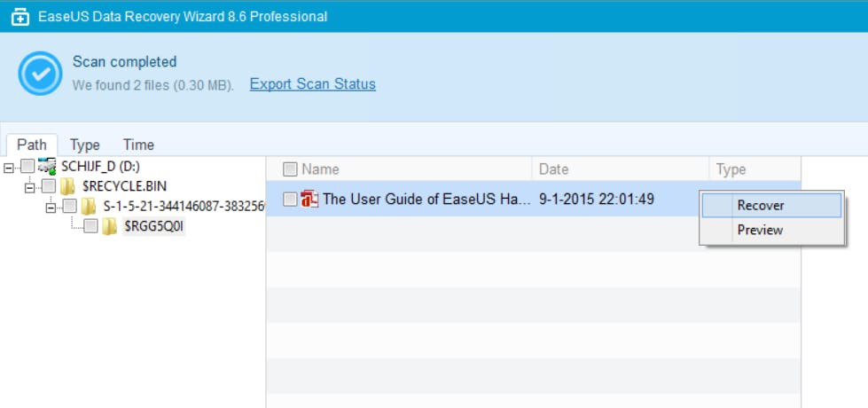
Task: Check the User Guide file checkbox
Action: [x=290, y=200]
